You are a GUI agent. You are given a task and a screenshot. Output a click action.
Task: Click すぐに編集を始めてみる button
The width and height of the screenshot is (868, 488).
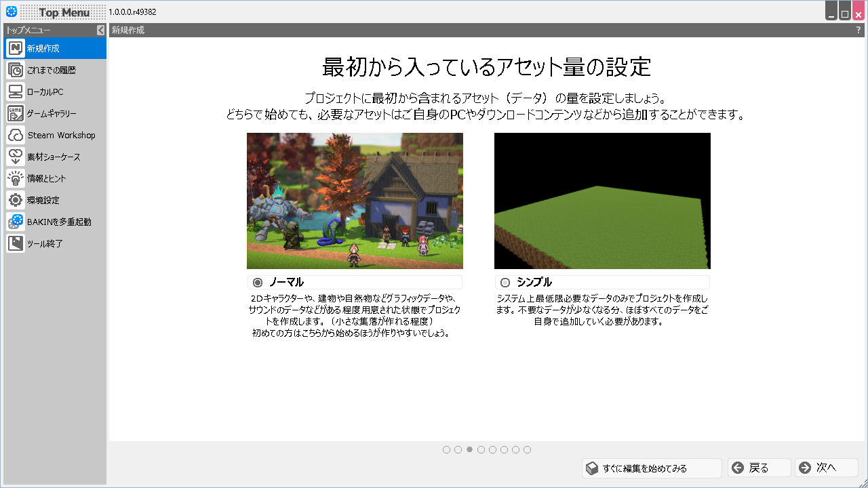tap(652, 468)
